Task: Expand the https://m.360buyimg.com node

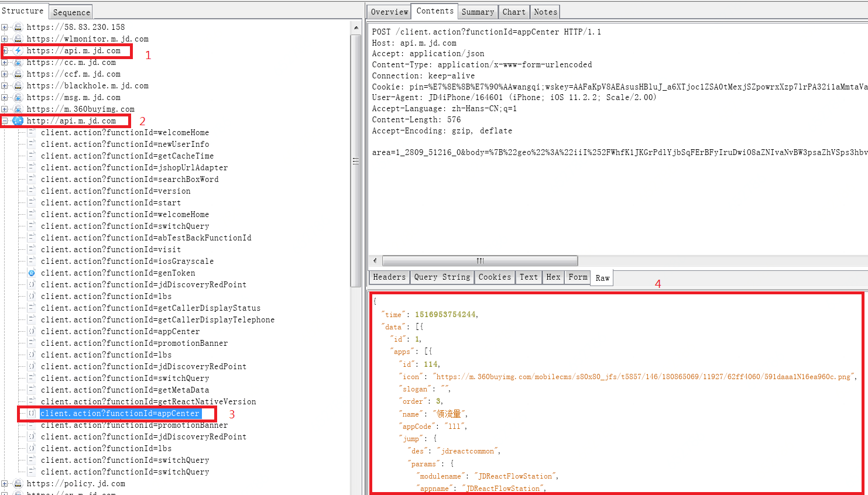Action: click(x=5, y=109)
